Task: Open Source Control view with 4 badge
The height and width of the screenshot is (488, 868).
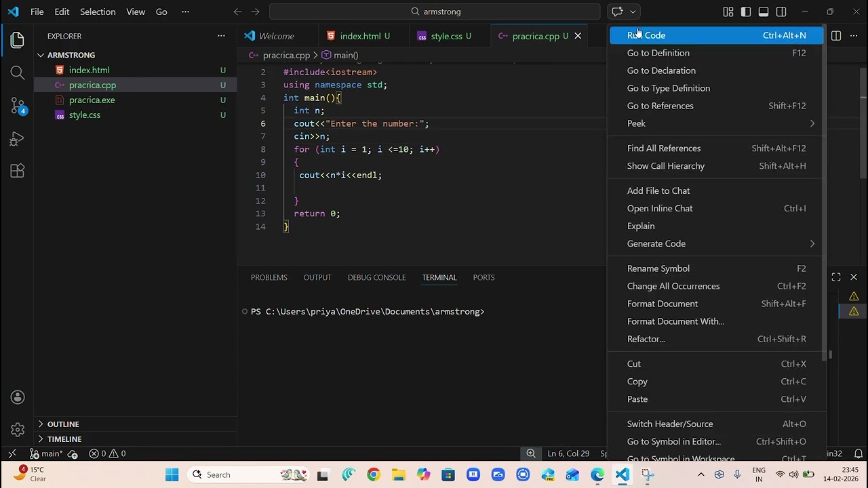Action: point(18,106)
